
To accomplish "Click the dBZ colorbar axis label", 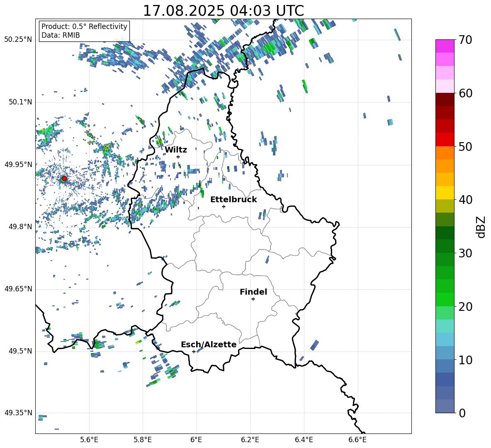I will [480, 227].
